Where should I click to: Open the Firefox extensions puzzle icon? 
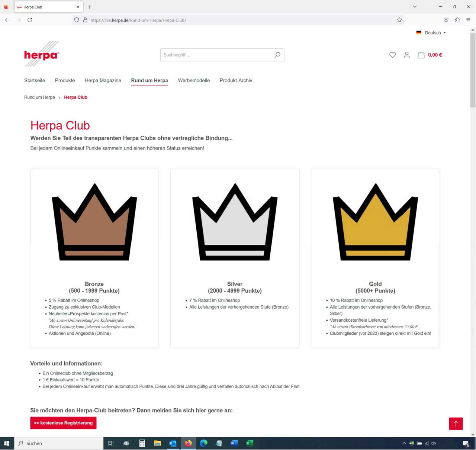click(457, 20)
